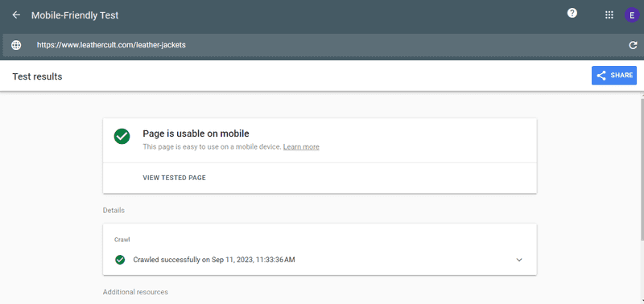Click the globe icon beside the URL

pyautogui.click(x=16, y=45)
